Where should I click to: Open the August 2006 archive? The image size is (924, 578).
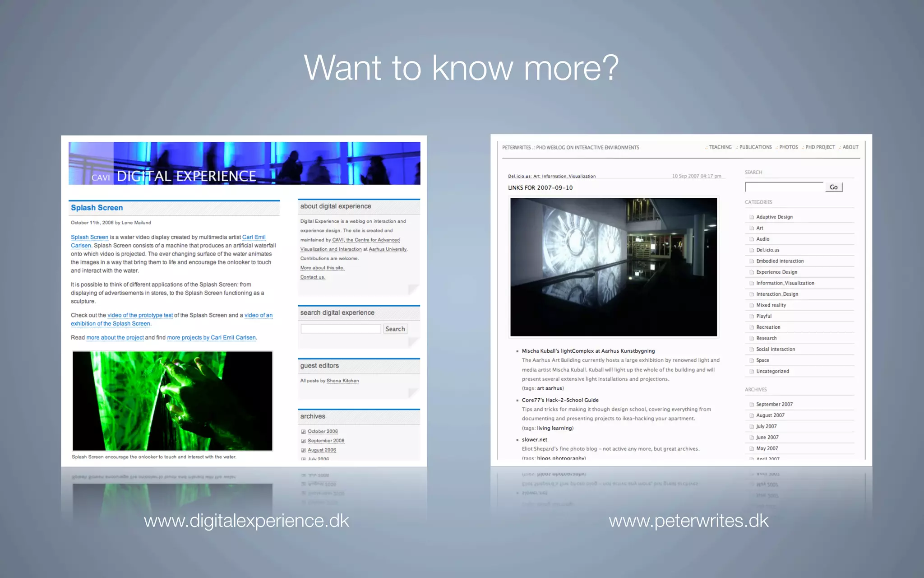click(322, 450)
